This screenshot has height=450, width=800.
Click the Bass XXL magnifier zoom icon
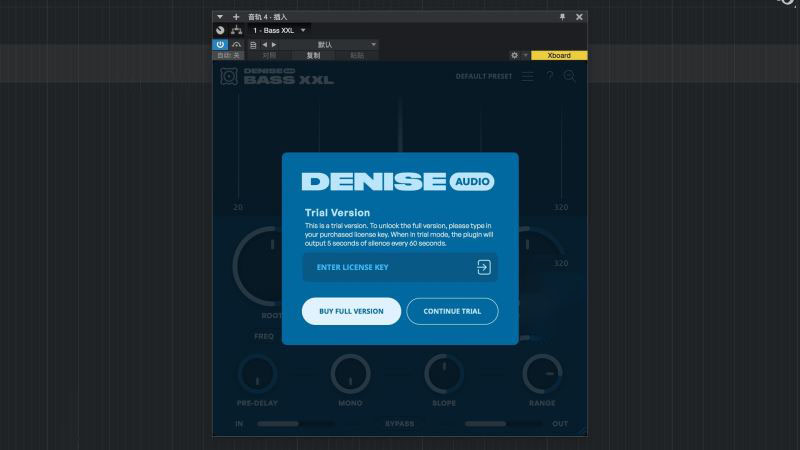pos(569,77)
